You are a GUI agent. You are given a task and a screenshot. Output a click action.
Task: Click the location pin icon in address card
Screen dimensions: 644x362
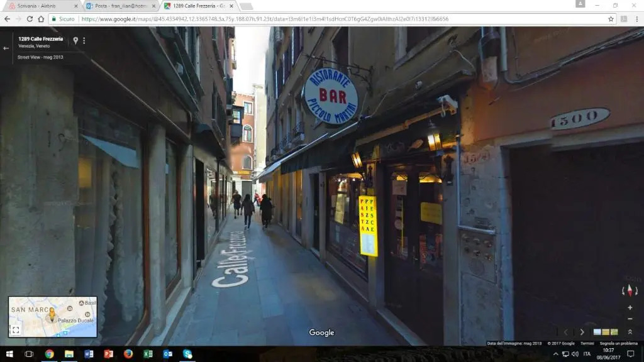[x=75, y=40]
